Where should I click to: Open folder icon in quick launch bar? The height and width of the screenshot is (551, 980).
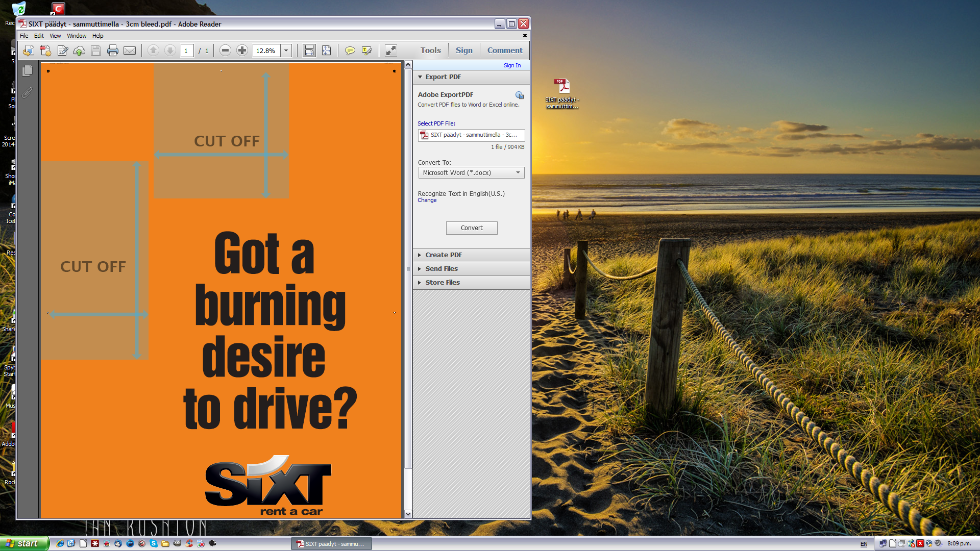pos(165,544)
